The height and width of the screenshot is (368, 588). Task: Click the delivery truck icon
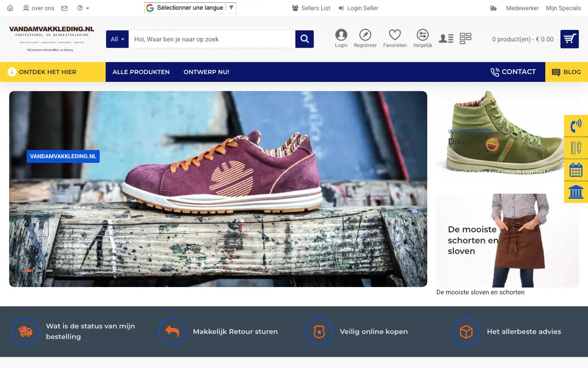tap(493, 8)
